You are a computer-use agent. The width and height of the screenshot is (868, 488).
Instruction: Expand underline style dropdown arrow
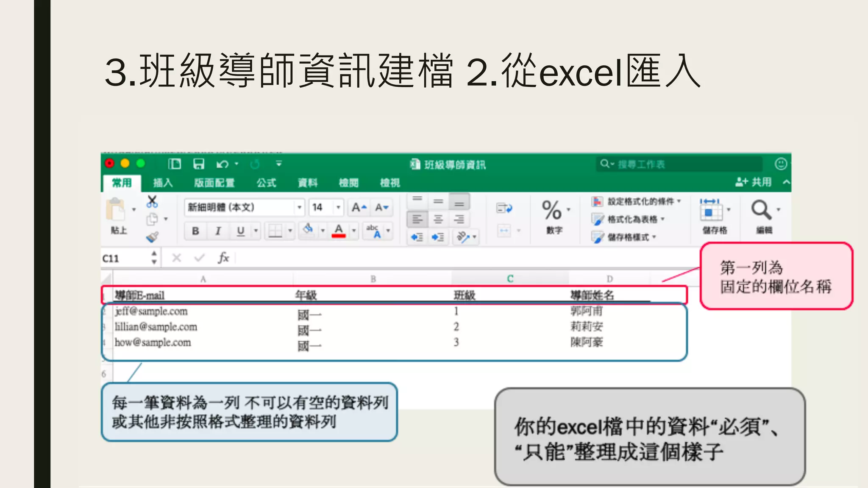coord(256,231)
